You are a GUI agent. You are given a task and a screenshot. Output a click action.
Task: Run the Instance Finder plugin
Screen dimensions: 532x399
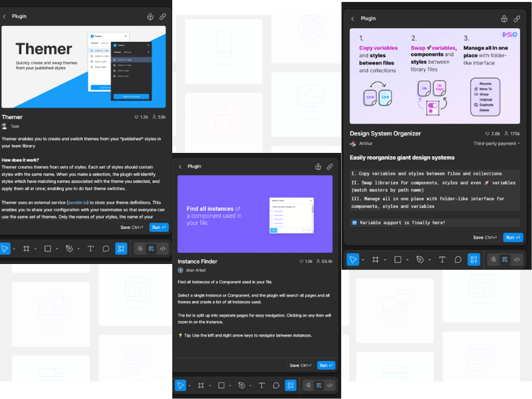(x=326, y=365)
